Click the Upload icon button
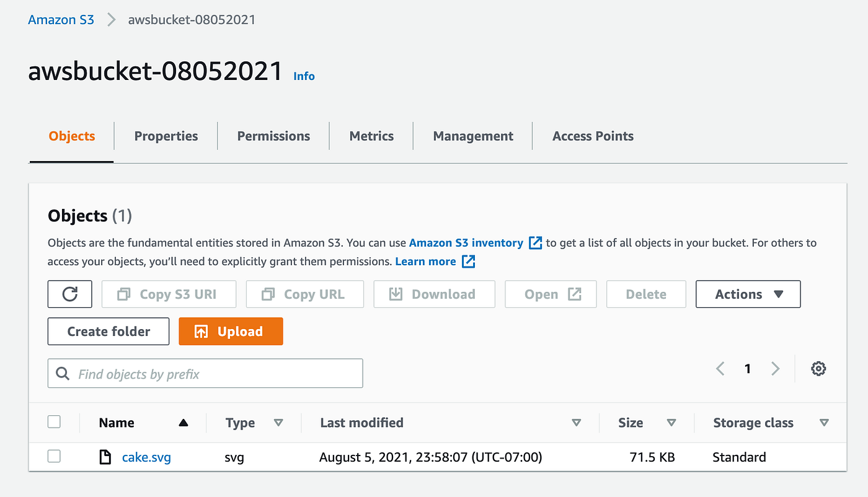The height and width of the screenshot is (497, 868). click(200, 331)
